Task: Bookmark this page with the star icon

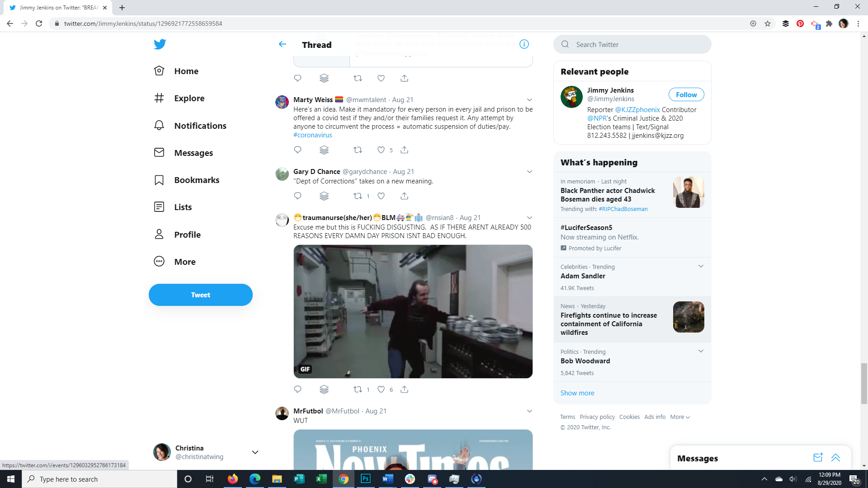Action: [x=768, y=23]
